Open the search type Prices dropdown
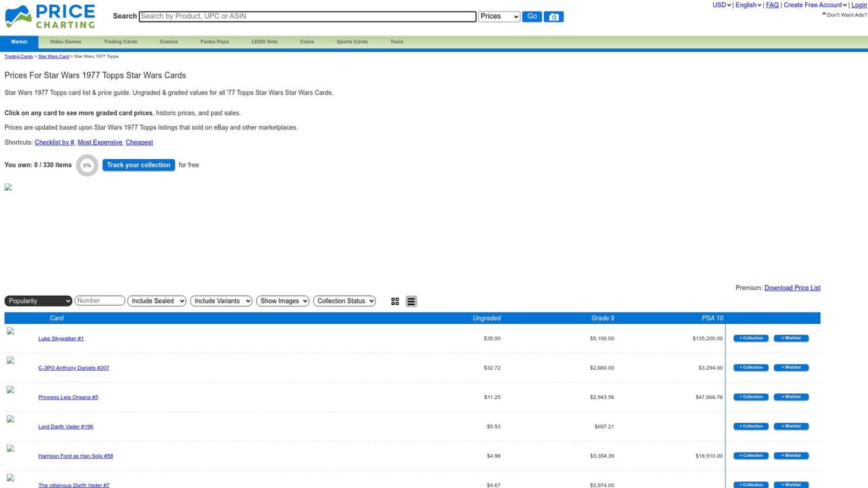 500,17
